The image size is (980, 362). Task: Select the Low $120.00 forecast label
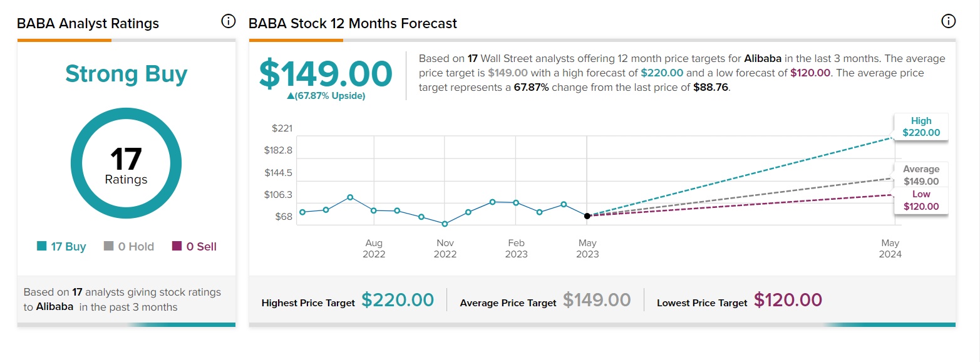tap(921, 200)
